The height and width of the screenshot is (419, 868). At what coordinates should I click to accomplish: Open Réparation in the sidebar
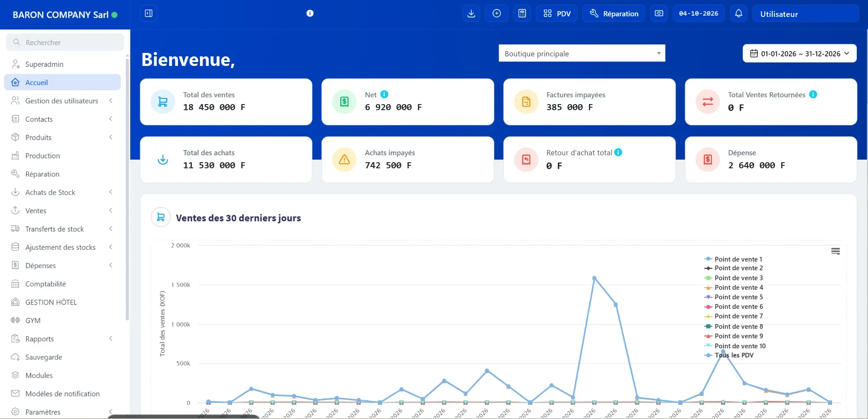[62, 174]
